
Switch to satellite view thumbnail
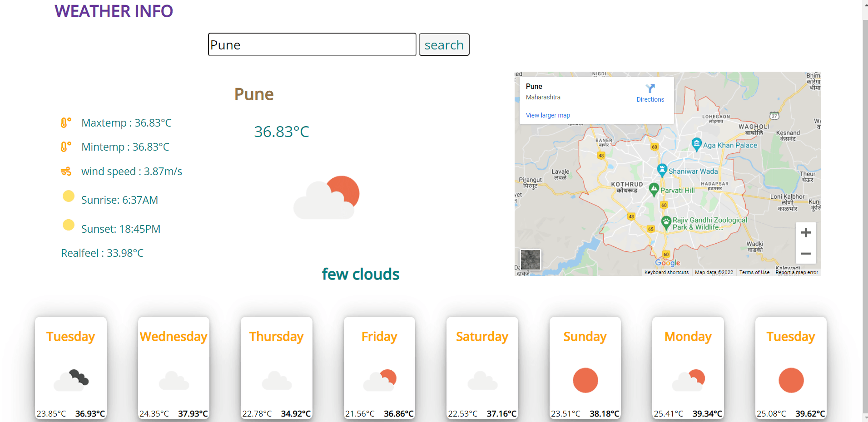pos(530,260)
